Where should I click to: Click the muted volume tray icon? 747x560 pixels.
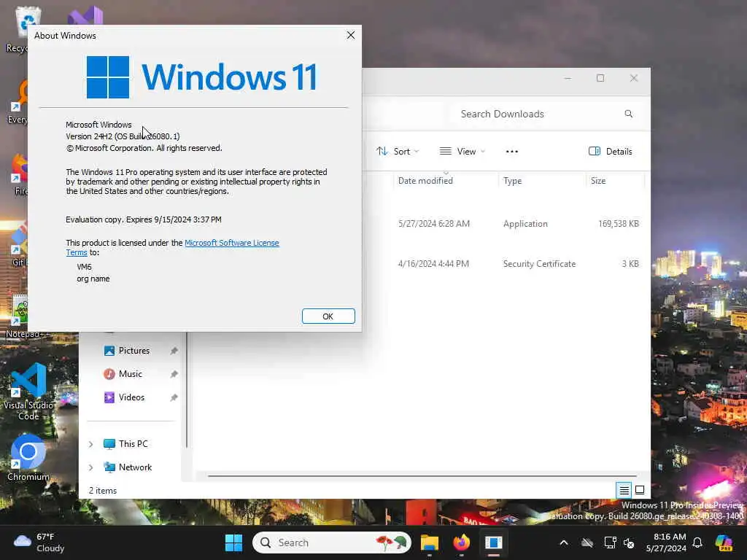coord(629,542)
